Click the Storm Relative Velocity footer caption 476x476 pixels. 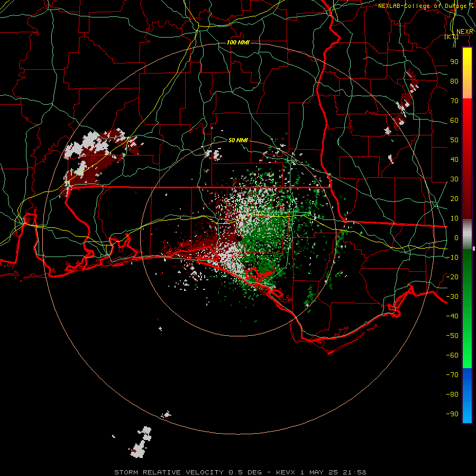[x=240, y=472]
